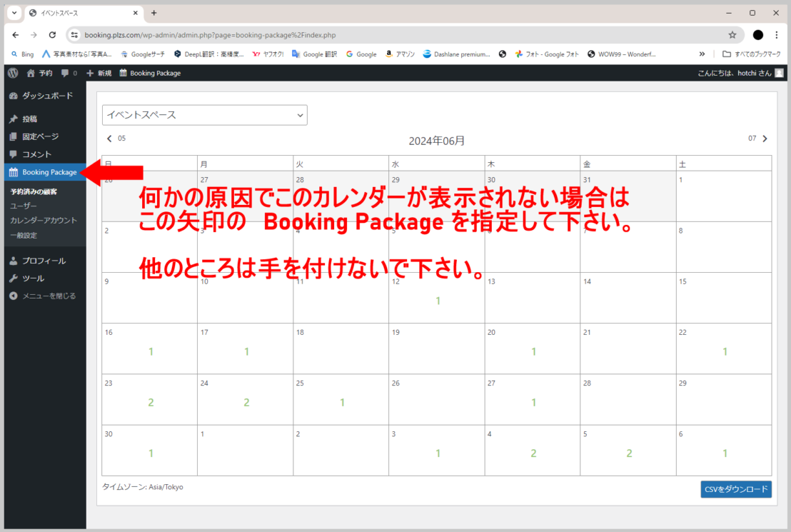The width and height of the screenshot is (791, 532).
Task: Open the Google 翻訳 bookmark
Action: tap(314, 54)
